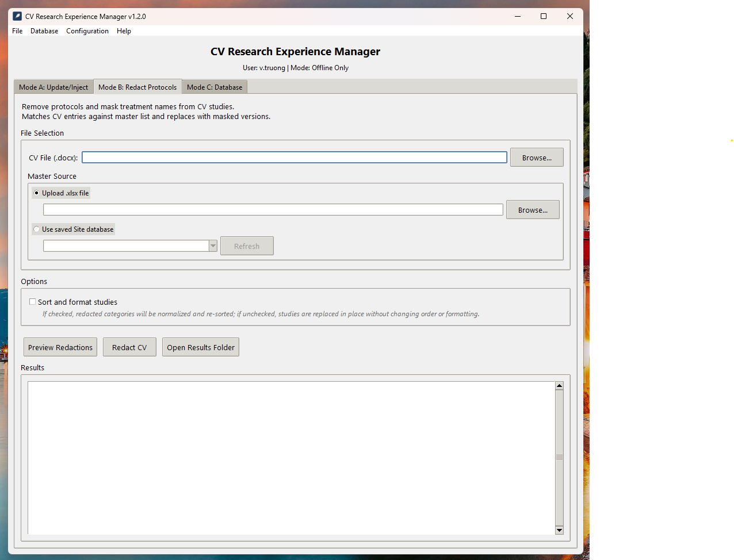Click the 'Results' section label
The width and height of the screenshot is (734, 560).
(32, 367)
